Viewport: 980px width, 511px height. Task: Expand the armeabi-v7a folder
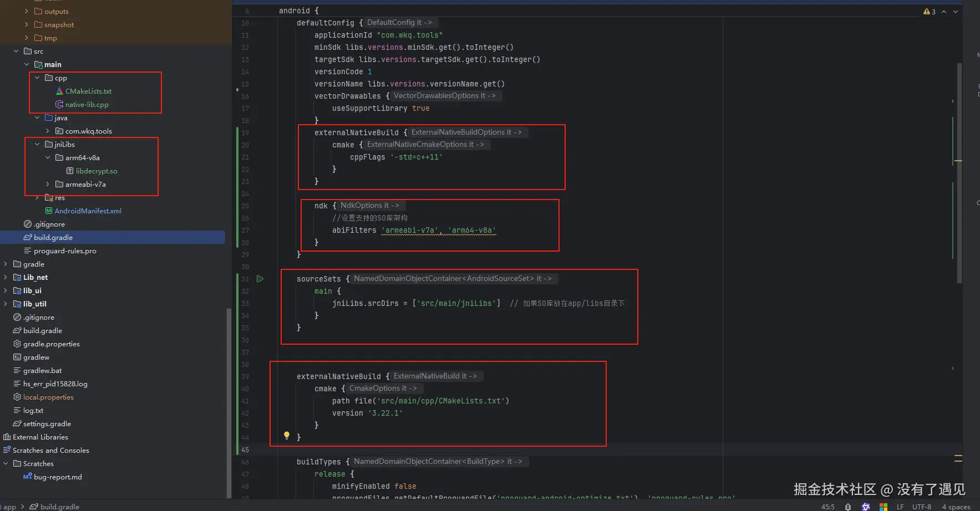coord(48,185)
